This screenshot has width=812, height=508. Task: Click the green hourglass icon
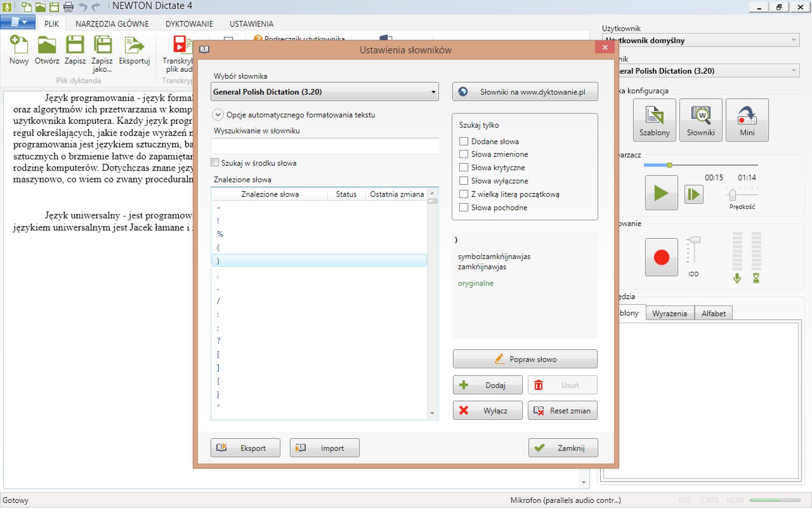(756, 278)
